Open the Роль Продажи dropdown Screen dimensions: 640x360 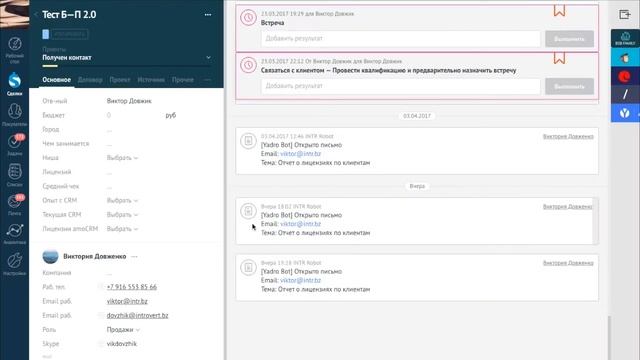pyautogui.click(x=123, y=329)
